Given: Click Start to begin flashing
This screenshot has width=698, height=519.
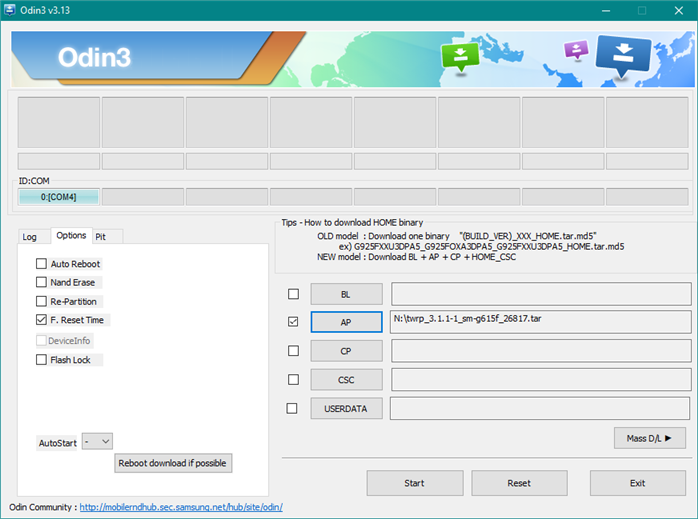Looking at the screenshot, I should pos(415,483).
